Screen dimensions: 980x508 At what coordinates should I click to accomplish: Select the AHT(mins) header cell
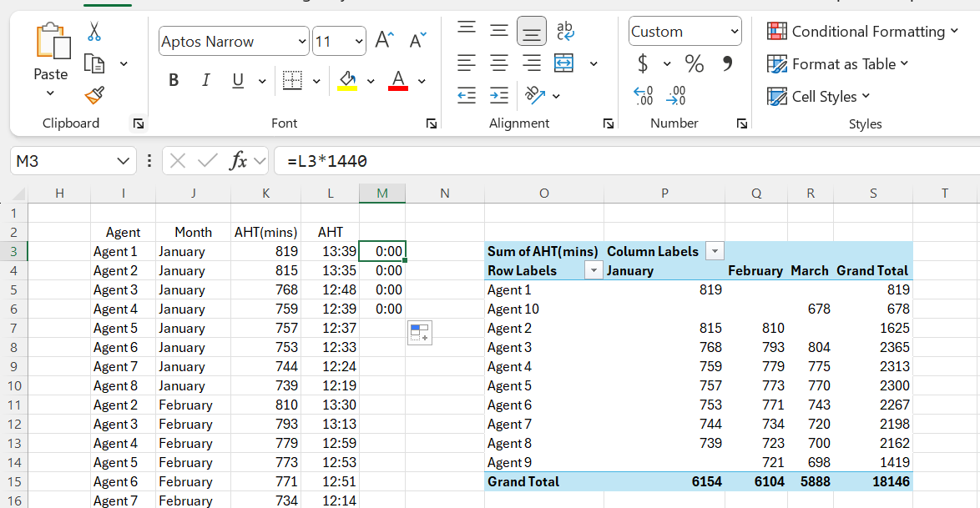[265, 233]
